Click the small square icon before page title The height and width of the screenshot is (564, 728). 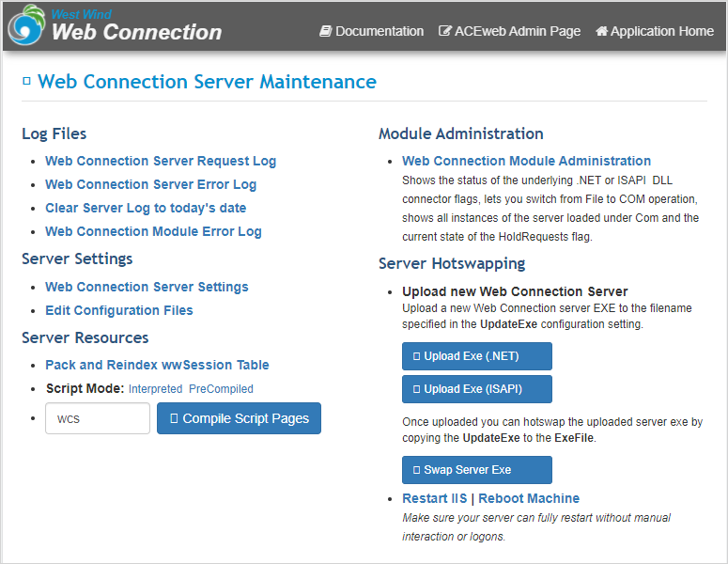[26, 81]
